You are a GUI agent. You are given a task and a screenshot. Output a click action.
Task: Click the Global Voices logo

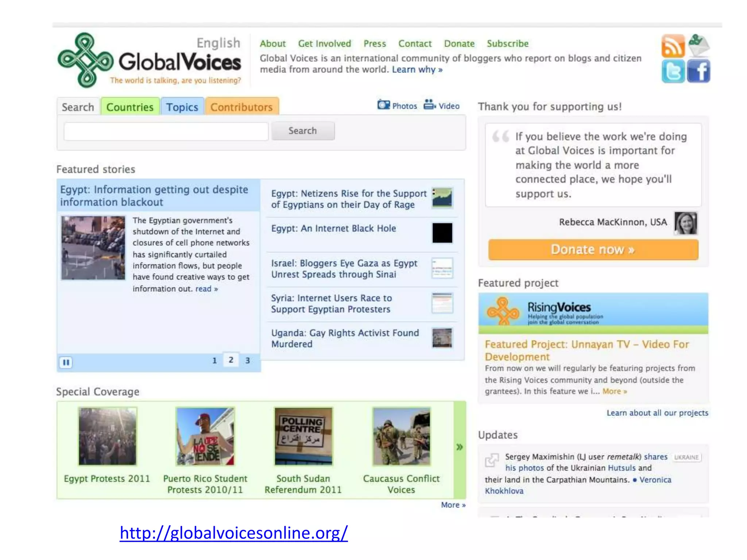150,61
